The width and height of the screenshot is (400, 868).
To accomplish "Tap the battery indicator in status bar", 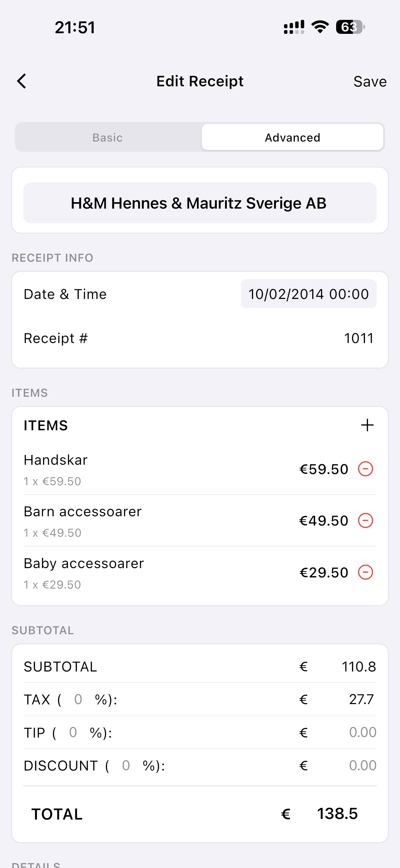I will [350, 27].
